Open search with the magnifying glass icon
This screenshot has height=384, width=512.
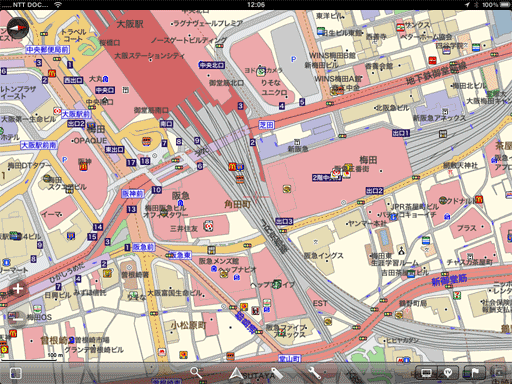coord(196,373)
